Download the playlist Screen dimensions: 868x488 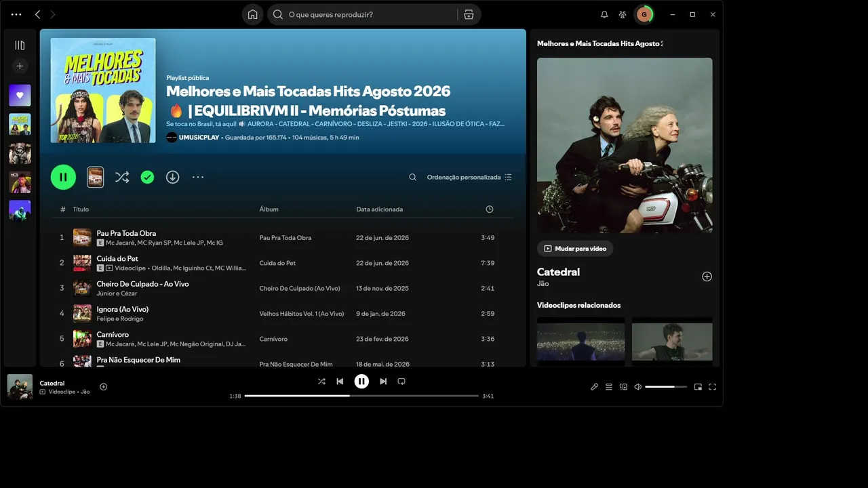173,177
